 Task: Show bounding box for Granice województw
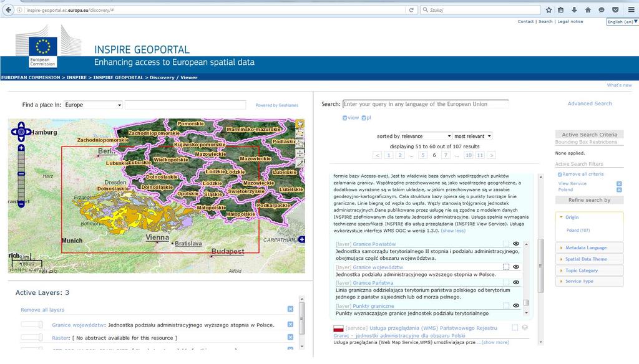pos(506,267)
